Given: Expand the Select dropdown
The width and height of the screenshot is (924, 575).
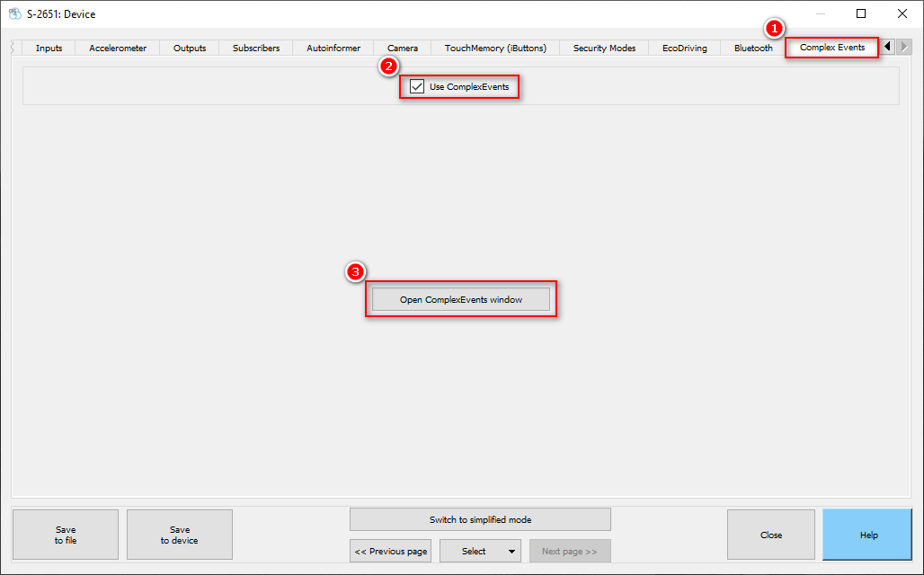Looking at the screenshot, I should (x=480, y=552).
